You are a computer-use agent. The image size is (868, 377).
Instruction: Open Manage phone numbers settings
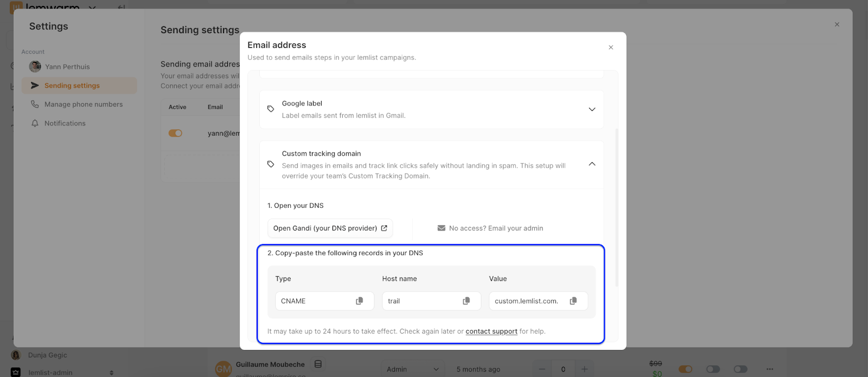coord(84,105)
